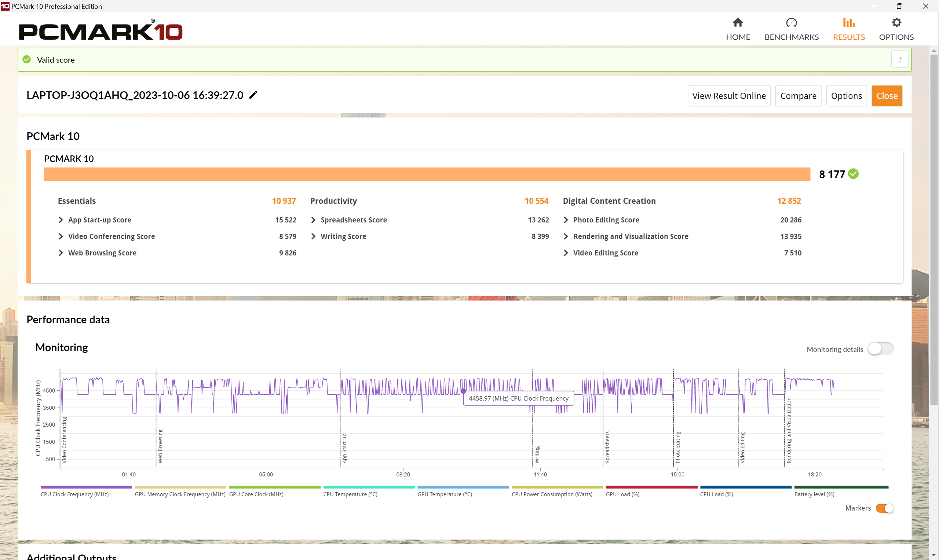This screenshot has width=939, height=560.
Task: Open the Benchmarks gauge icon
Action: [792, 23]
